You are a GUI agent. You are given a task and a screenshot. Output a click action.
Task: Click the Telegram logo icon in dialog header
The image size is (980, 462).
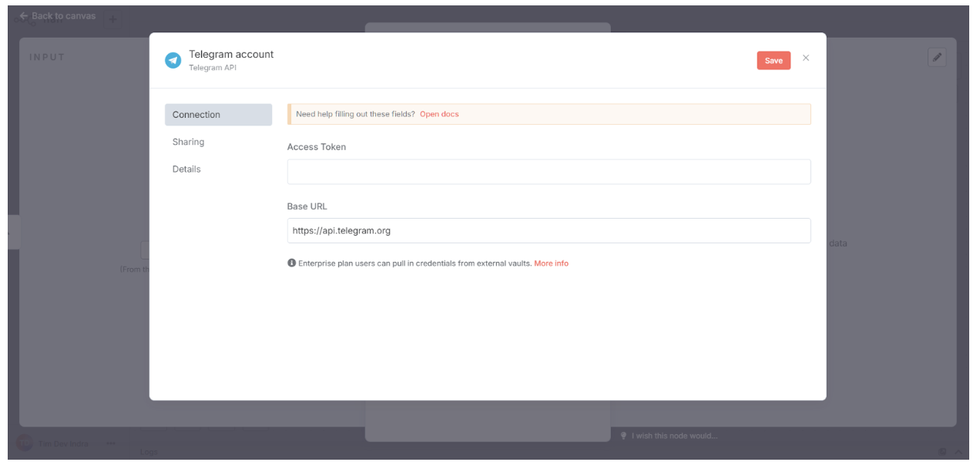coord(173,60)
